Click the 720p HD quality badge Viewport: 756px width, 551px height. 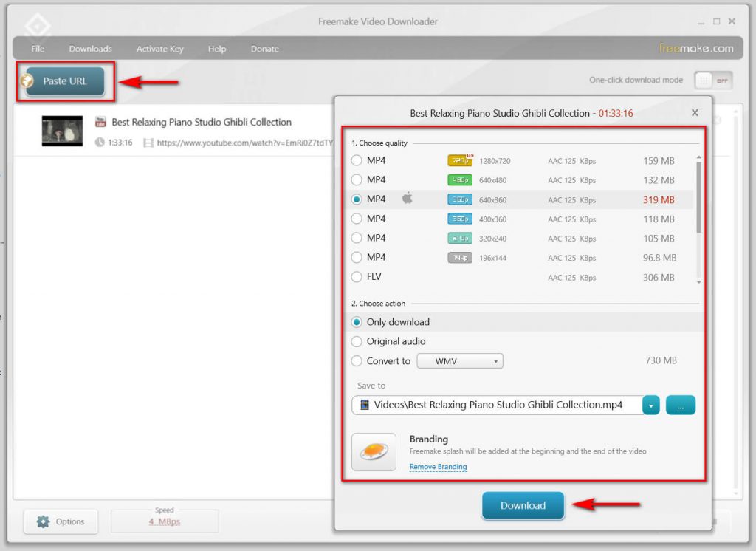tap(460, 160)
